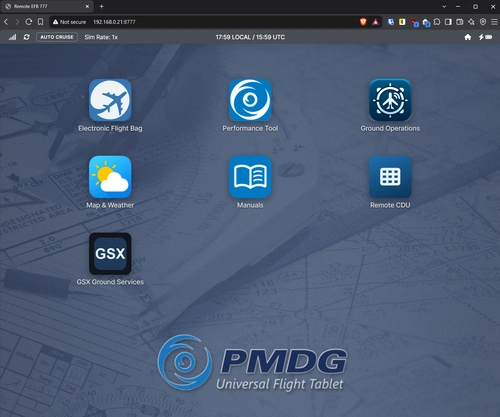Open a new browser tab

(x=101, y=6)
